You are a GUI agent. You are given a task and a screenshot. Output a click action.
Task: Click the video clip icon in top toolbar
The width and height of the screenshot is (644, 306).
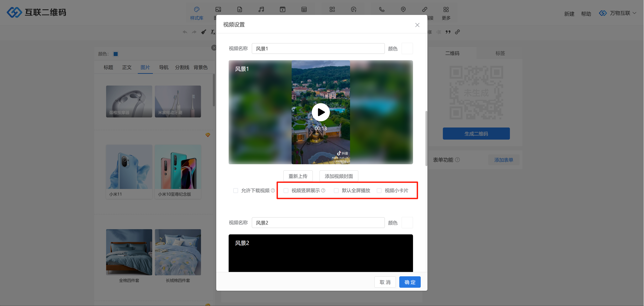(x=282, y=10)
